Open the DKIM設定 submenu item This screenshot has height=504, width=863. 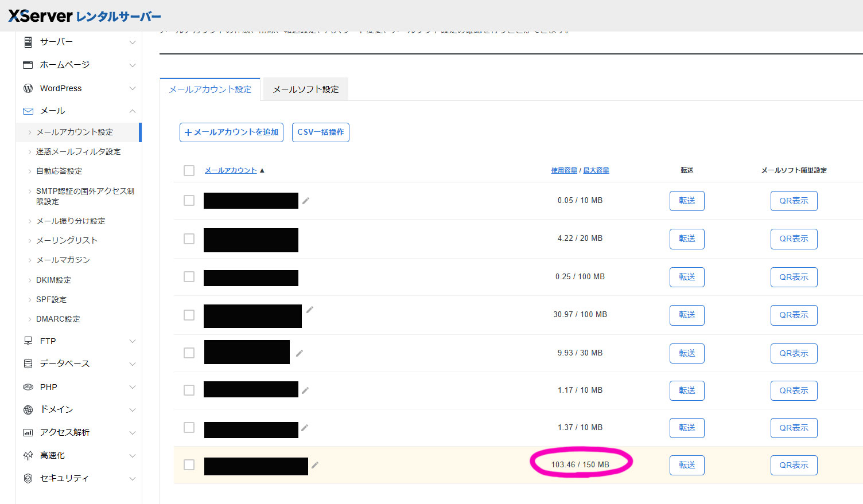53,280
